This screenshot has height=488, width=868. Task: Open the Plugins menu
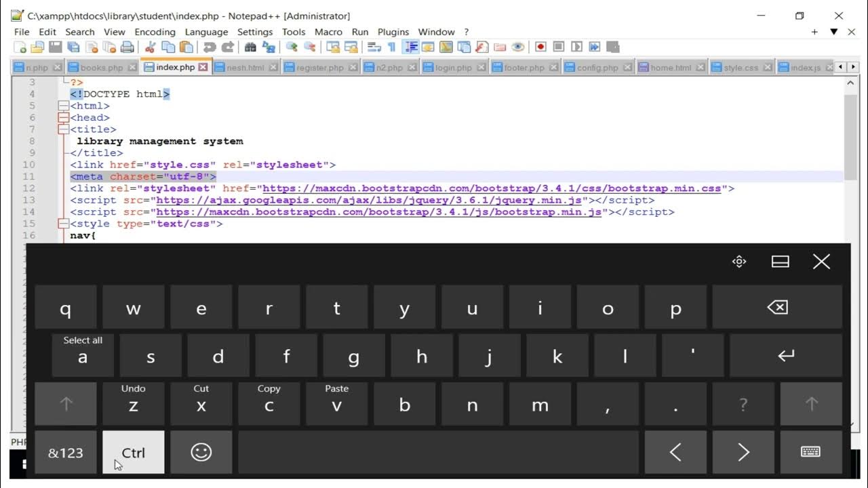393,32
